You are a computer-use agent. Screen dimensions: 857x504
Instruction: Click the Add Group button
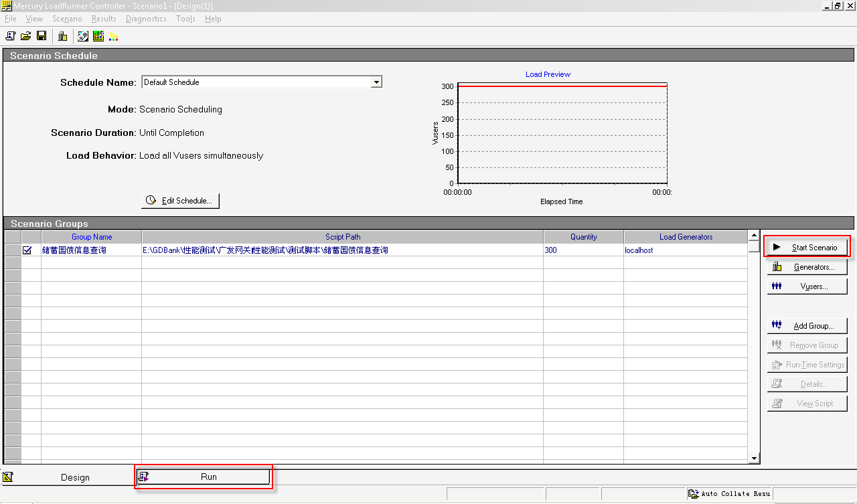click(807, 326)
